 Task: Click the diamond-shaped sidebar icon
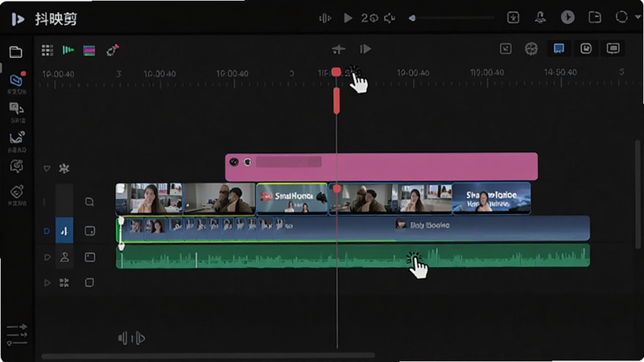pos(17,191)
